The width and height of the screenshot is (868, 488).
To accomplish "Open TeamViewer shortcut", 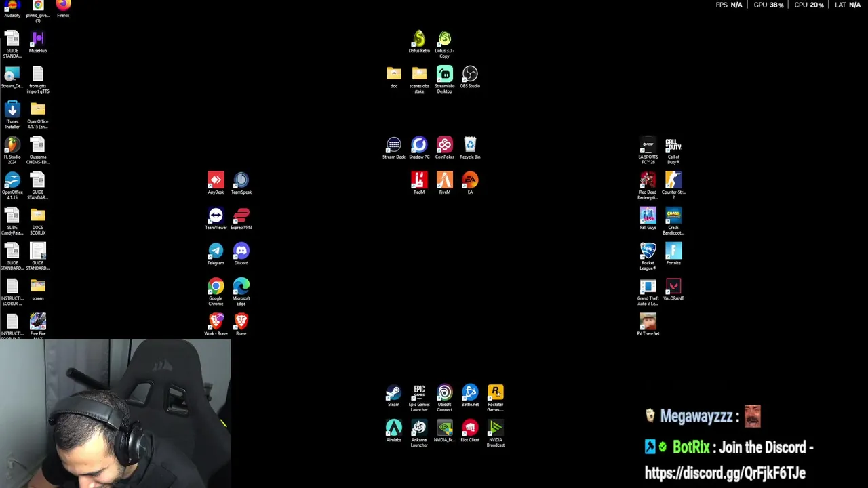I will 216,218.
